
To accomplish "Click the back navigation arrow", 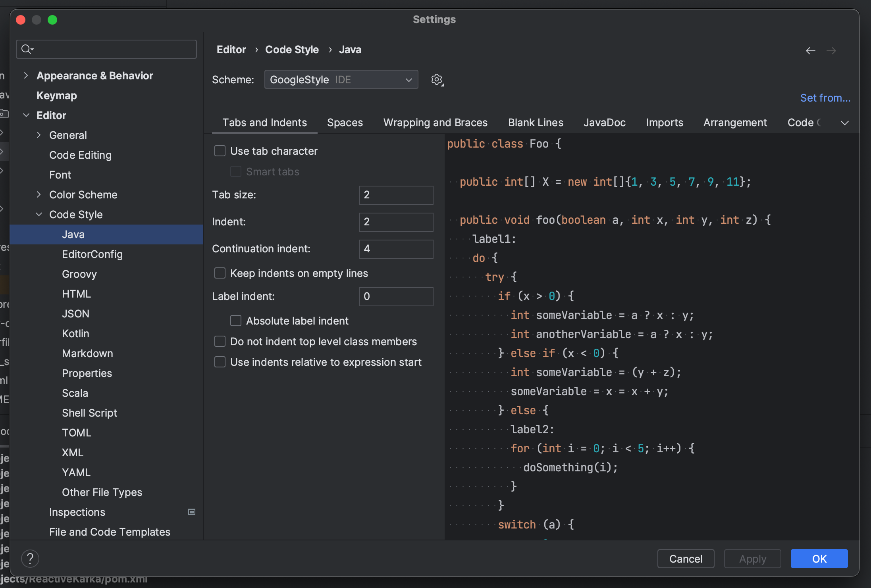I will coord(810,51).
